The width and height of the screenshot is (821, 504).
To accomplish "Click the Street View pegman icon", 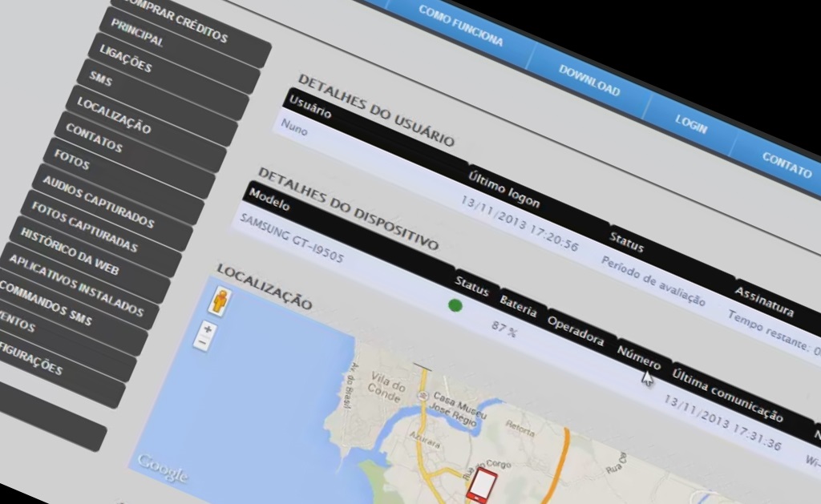I will [220, 303].
